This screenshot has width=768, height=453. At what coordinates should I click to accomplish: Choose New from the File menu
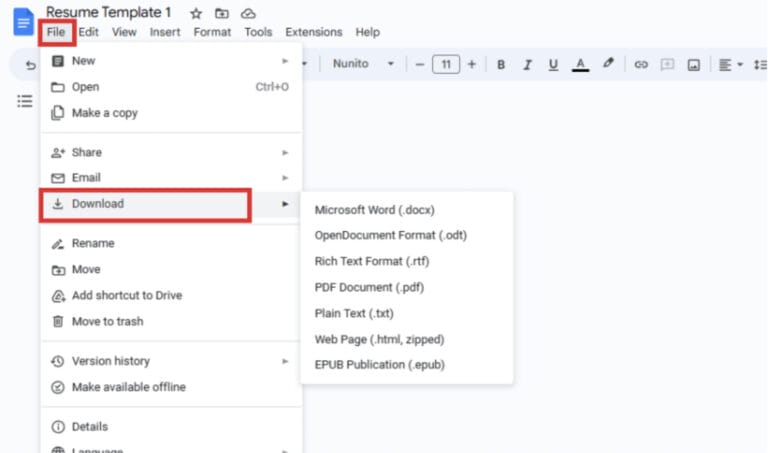[170, 61]
